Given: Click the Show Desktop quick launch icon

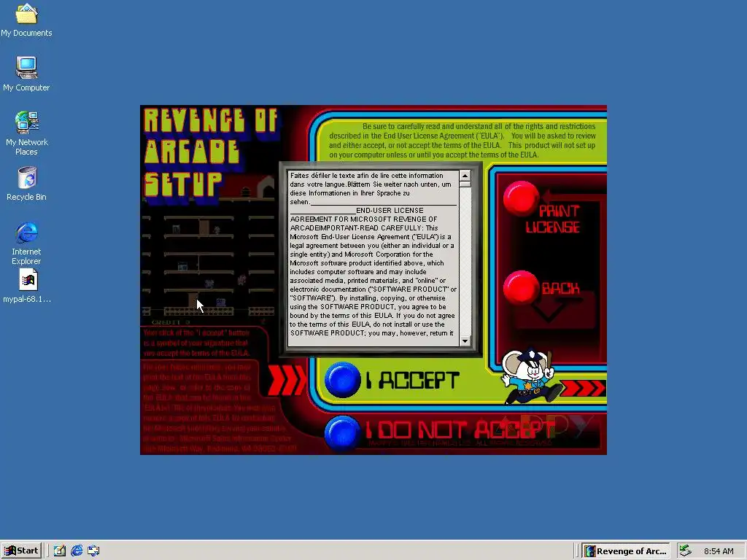Looking at the screenshot, I should 60,551.
